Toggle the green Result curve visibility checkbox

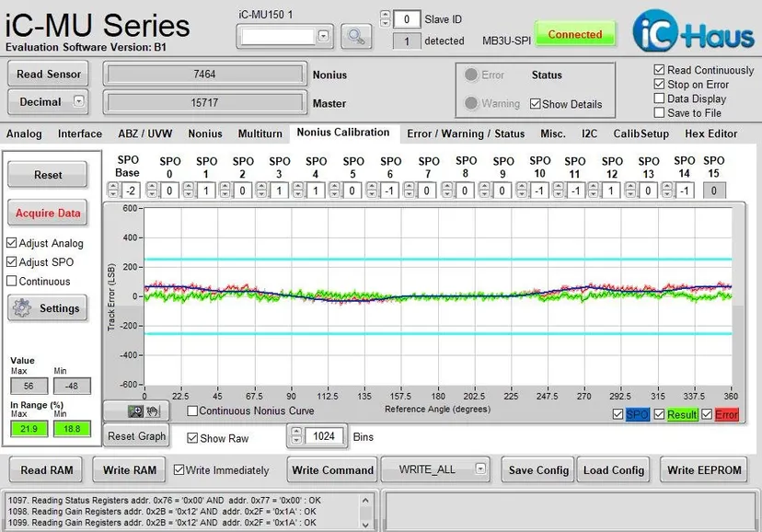pyautogui.click(x=659, y=414)
